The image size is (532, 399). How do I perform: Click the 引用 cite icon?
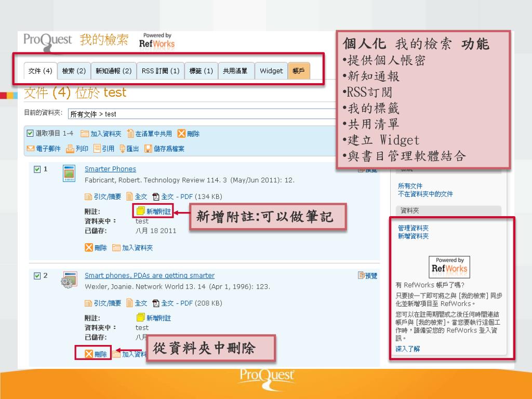[x=97, y=149]
